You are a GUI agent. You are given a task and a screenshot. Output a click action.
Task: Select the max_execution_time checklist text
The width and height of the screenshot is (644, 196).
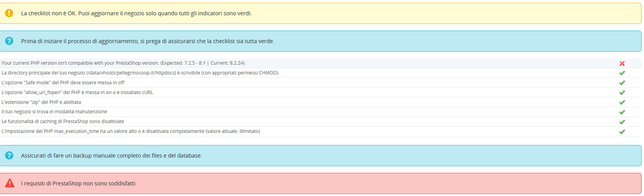click(x=131, y=131)
